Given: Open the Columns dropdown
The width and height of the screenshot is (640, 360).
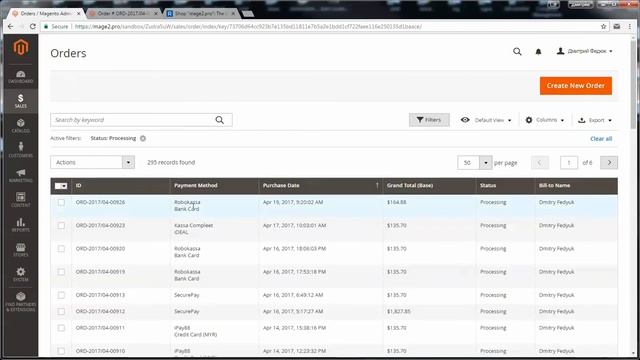Looking at the screenshot, I should (x=545, y=120).
